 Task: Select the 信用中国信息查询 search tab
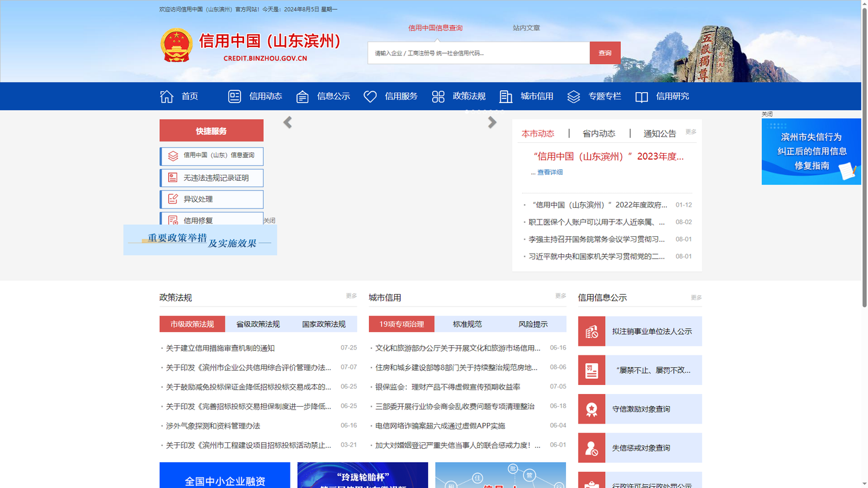[435, 28]
